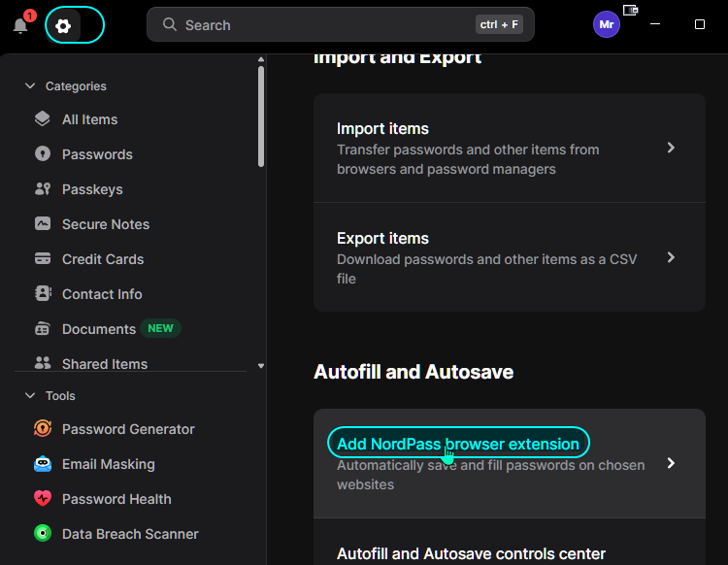
Task: Open the notifications bell icon
Action: coord(20,25)
